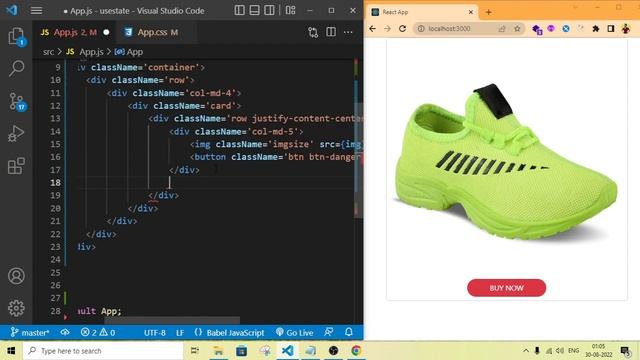Start the Go Live server
Image resolution: width=640 pixels, height=360 pixels.
coord(295,333)
